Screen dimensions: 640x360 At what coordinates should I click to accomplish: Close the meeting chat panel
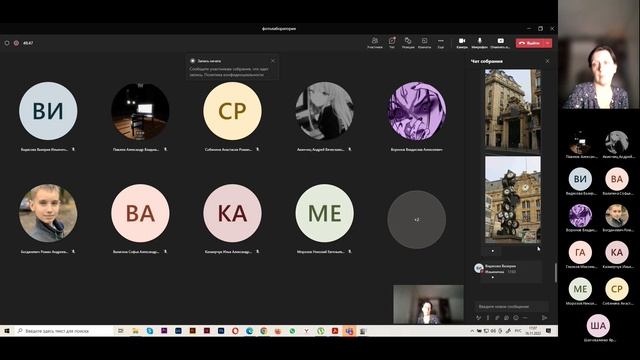coord(547,61)
